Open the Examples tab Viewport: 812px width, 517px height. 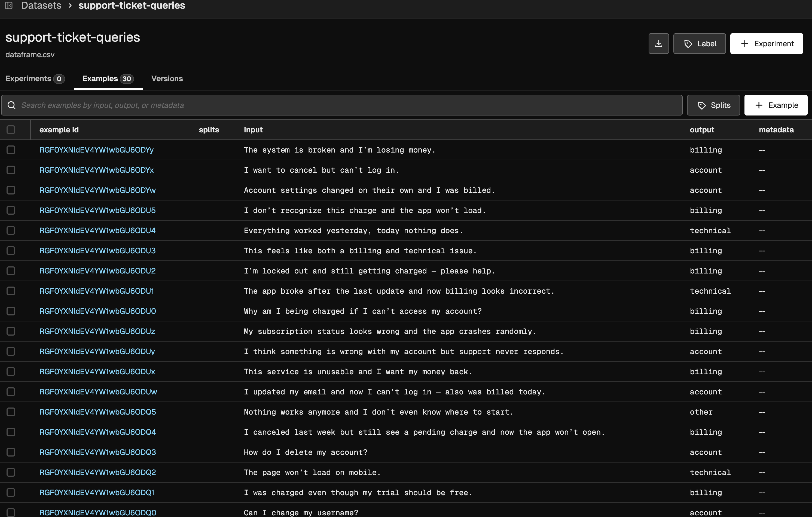[x=108, y=78]
